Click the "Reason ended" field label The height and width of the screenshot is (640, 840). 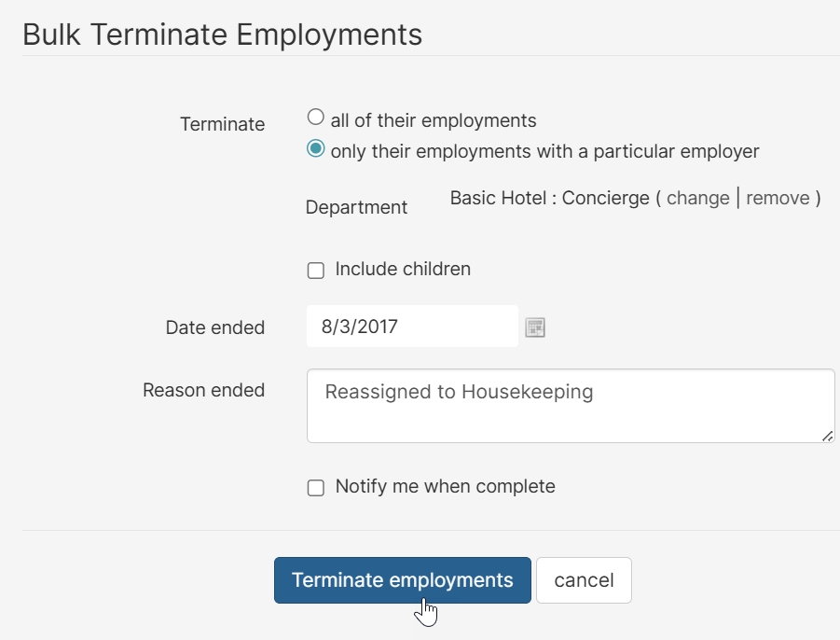(x=203, y=390)
